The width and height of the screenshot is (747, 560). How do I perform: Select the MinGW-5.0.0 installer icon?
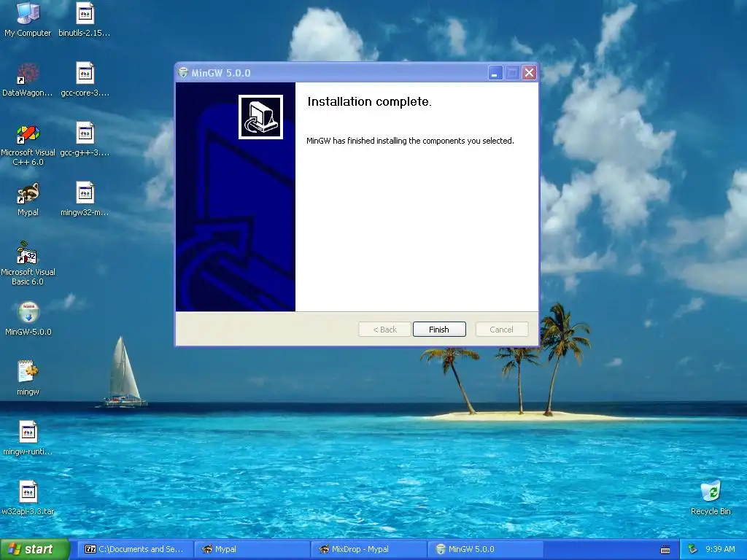(28, 319)
